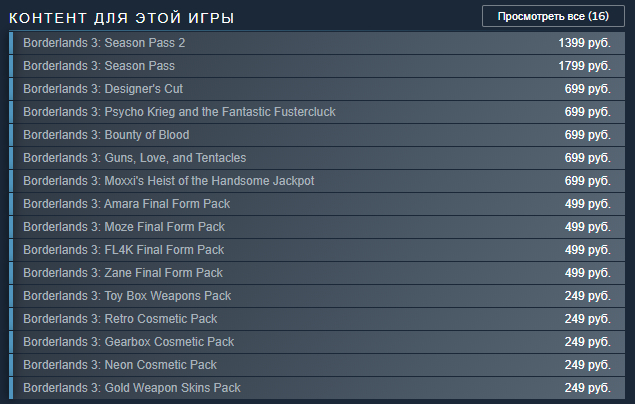Open Borderlands 3: Season Pass 2 DLC
635x404 pixels.
(x=104, y=43)
